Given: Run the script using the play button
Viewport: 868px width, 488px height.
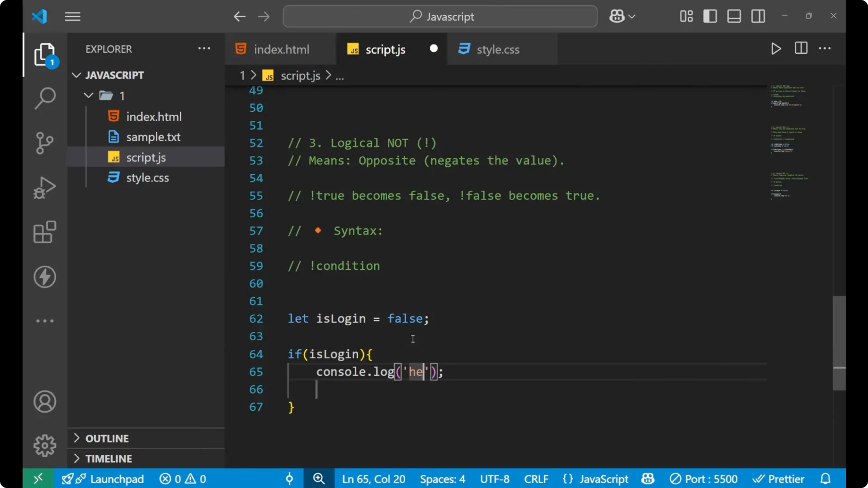Looking at the screenshot, I should [776, 49].
